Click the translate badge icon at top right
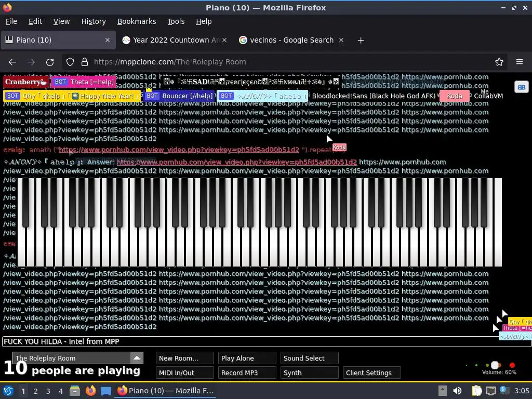532x399 pixels. coord(522,87)
